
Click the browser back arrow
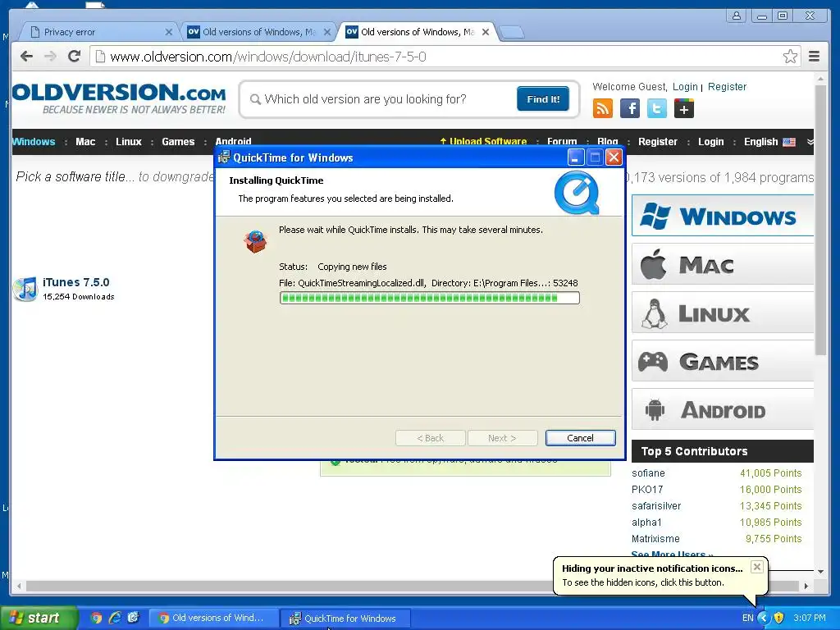pos(26,57)
